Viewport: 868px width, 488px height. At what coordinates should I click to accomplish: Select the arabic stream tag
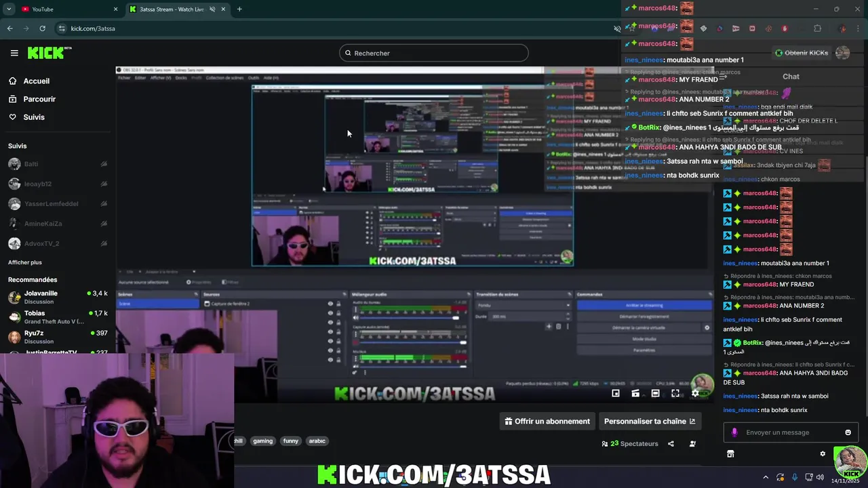pos(317,441)
